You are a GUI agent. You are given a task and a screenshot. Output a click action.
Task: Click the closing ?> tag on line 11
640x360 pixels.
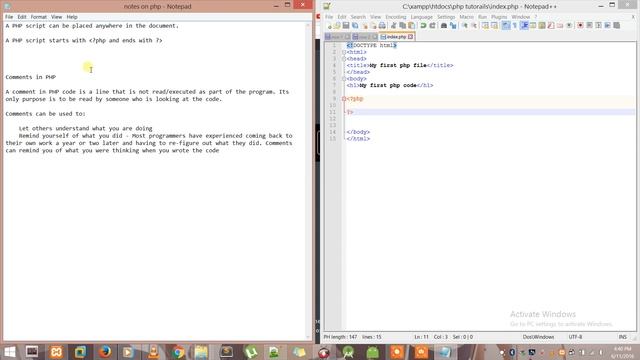pos(350,112)
